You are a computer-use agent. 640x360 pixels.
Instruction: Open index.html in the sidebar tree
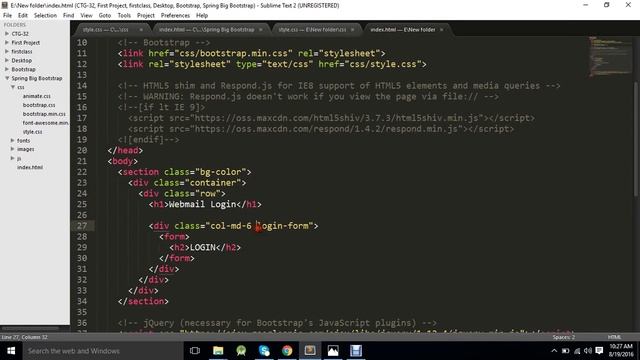[x=30, y=167]
